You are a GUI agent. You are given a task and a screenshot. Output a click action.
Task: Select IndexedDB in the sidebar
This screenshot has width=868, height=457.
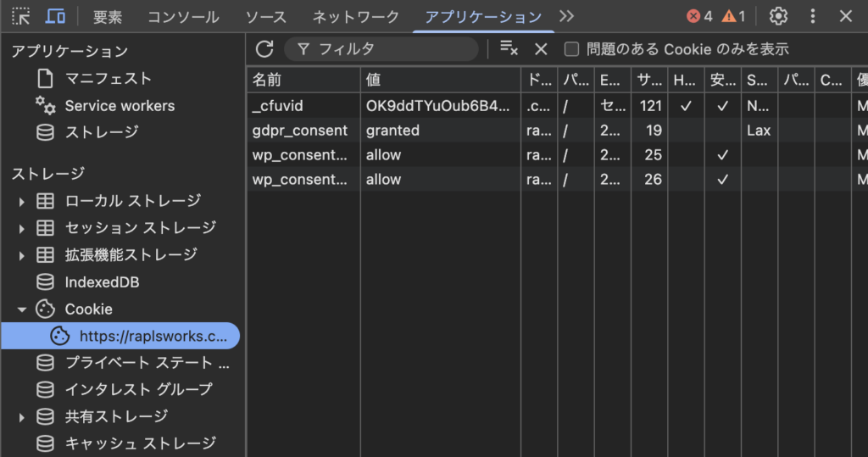[102, 282]
